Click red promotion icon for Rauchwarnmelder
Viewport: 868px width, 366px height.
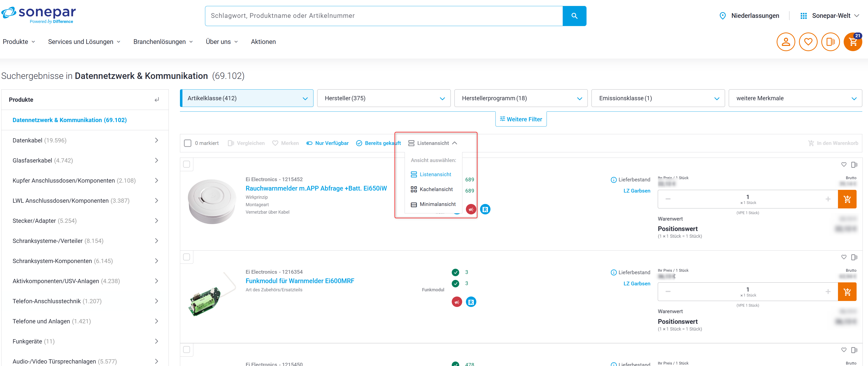click(471, 209)
